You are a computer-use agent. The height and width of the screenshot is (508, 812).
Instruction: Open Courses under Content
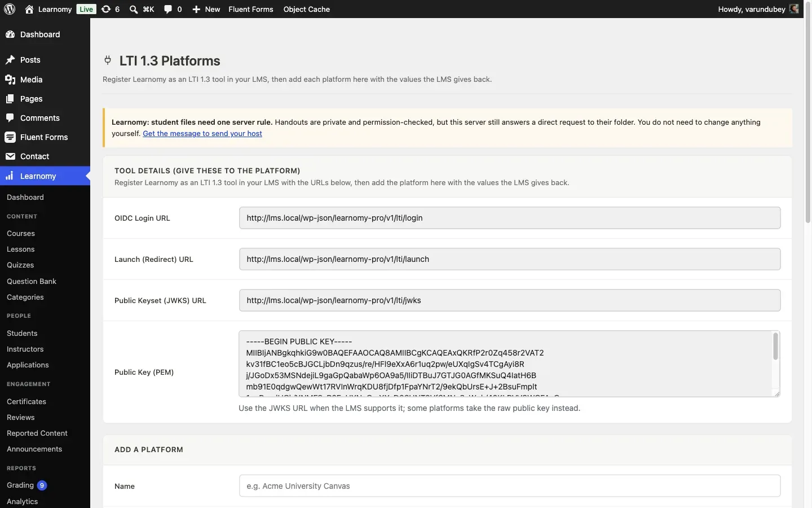tap(21, 233)
